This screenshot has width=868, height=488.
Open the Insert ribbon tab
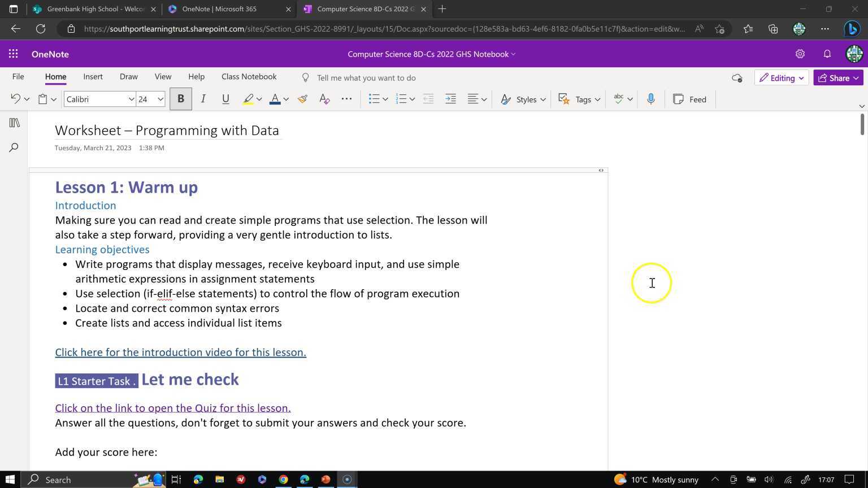[93, 77]
